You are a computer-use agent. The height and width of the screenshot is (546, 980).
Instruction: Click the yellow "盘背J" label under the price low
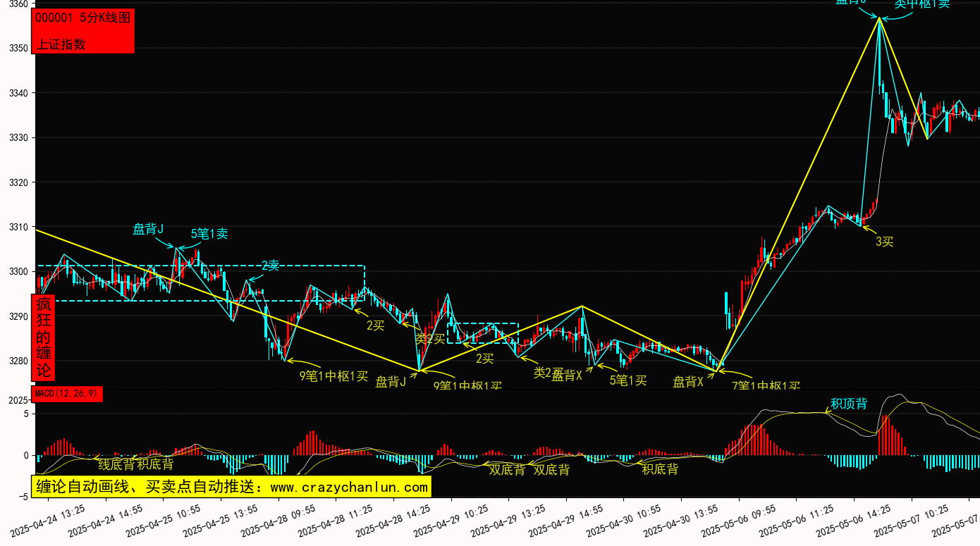(x=391, y=382)
